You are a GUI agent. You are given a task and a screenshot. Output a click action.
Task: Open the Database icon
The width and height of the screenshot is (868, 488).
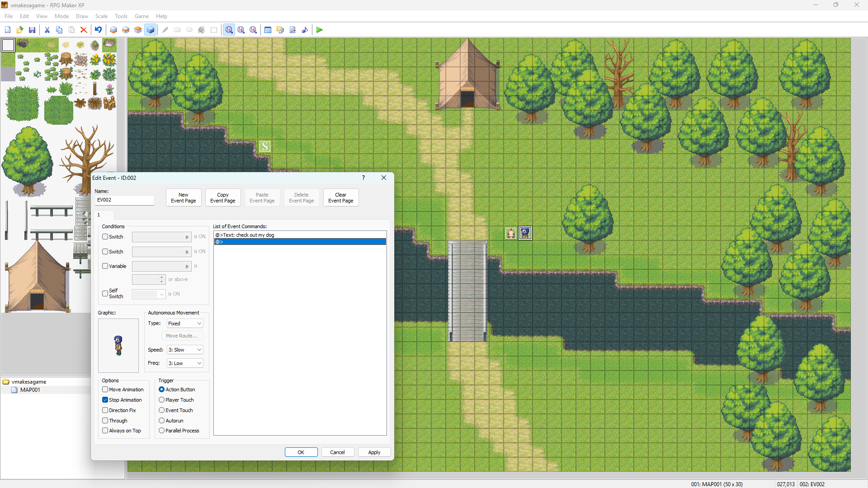[x=268, y=30]
